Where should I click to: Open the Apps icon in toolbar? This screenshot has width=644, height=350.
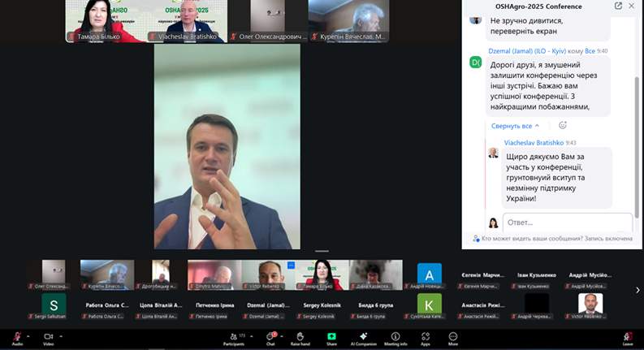click(426, 336)
